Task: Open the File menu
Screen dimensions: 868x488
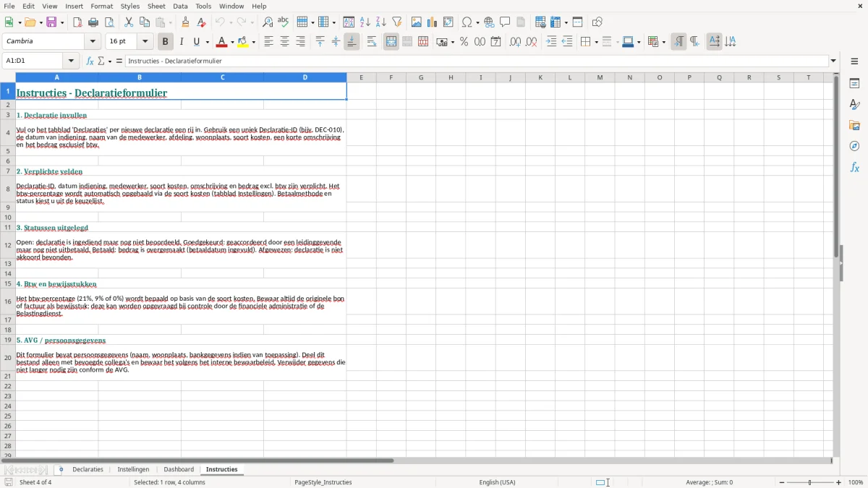Action: pyautogui.click(x=9, y=6)
